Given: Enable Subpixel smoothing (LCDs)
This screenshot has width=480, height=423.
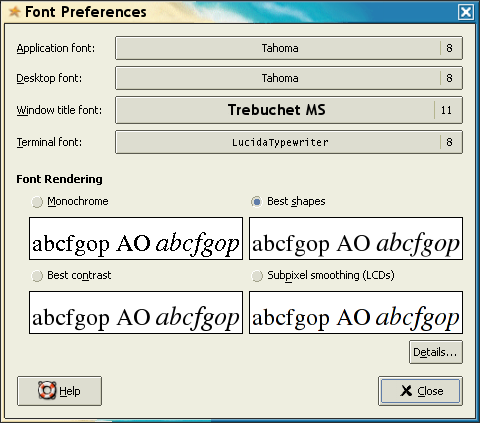Looking at the screenshot, I should pyautogui.click(x=257, y=276).
